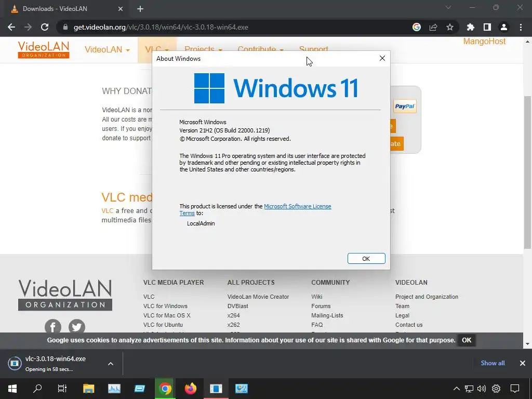This screenshot has width=532, height=399.
Task: Go back using the browser back arrow
Action: coord(11,27)
